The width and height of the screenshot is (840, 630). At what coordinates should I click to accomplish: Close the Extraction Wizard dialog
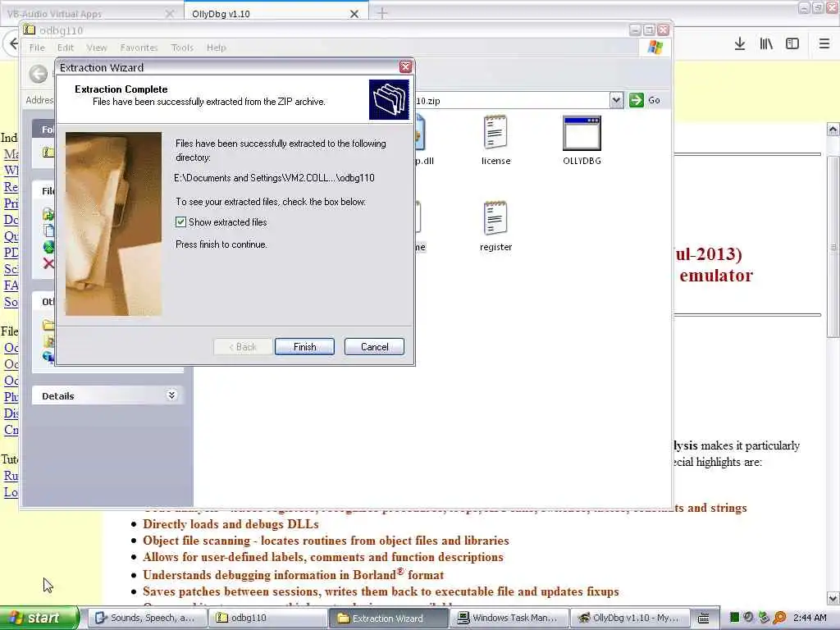tap(405, 67)
